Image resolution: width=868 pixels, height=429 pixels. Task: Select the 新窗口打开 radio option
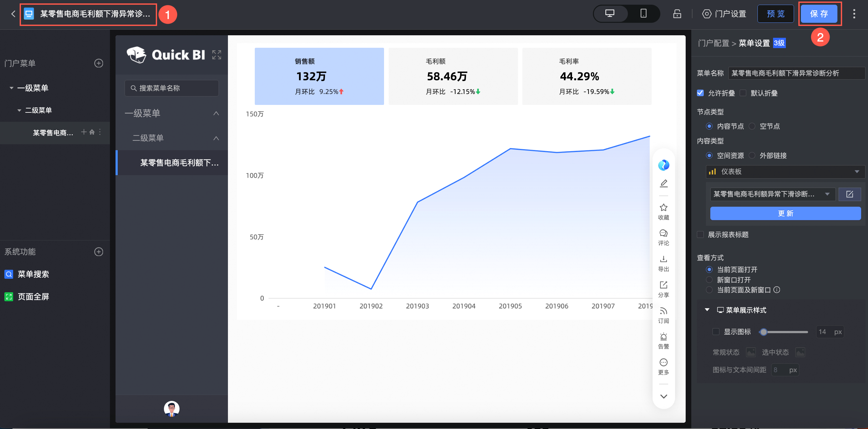[709, 280]
